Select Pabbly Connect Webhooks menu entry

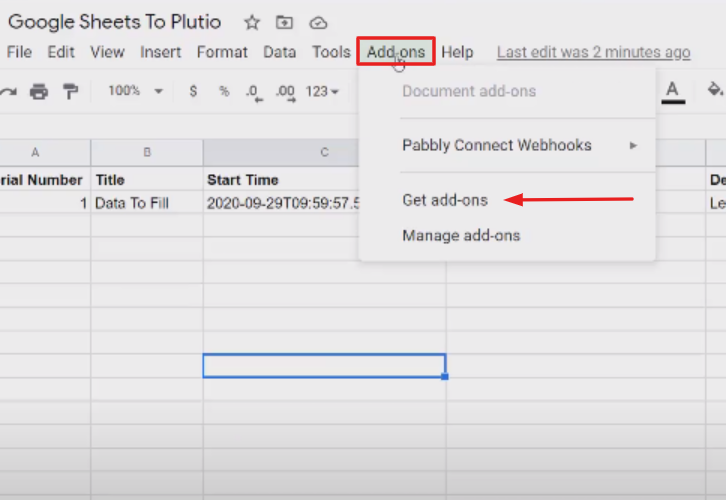coord(507,145)
